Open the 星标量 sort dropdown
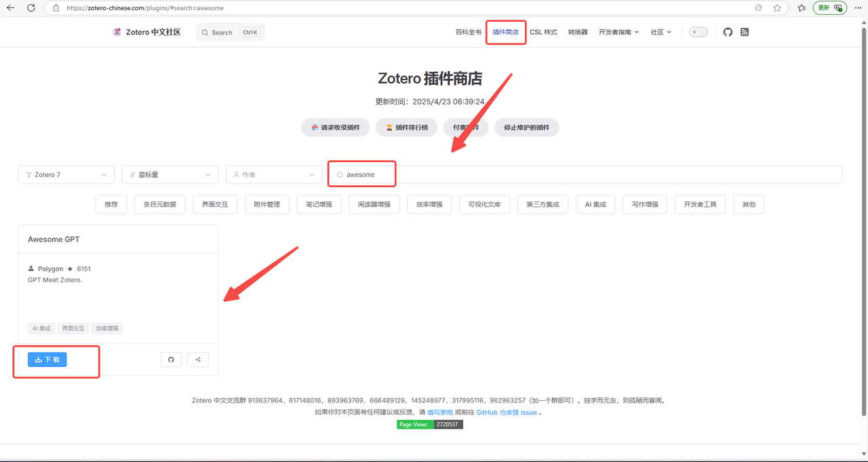This screenshot has width=868, height=462. [170, 174]
